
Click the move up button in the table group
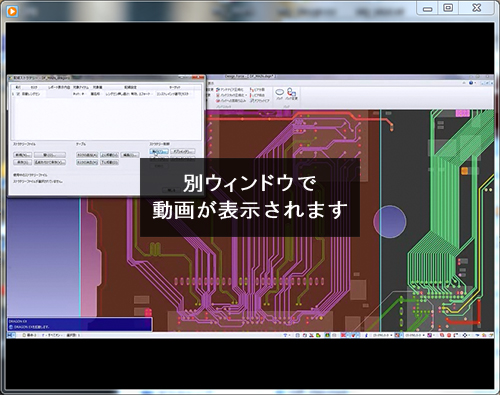tap(109, 155)
